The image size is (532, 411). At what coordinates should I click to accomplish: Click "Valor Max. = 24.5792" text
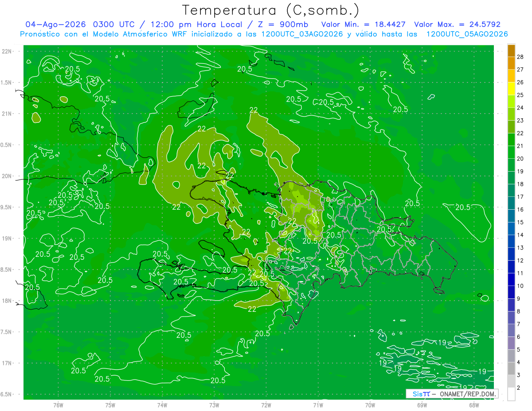[x=457, y=24]
